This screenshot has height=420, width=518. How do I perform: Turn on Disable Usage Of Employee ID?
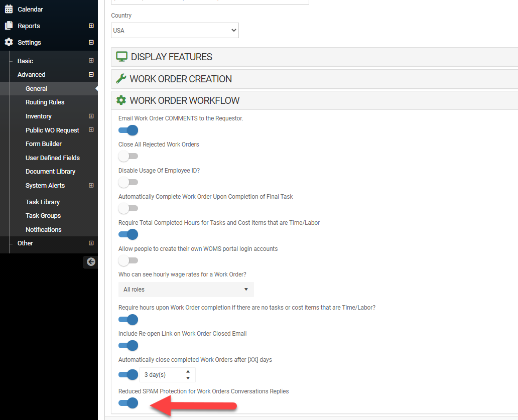128,183
